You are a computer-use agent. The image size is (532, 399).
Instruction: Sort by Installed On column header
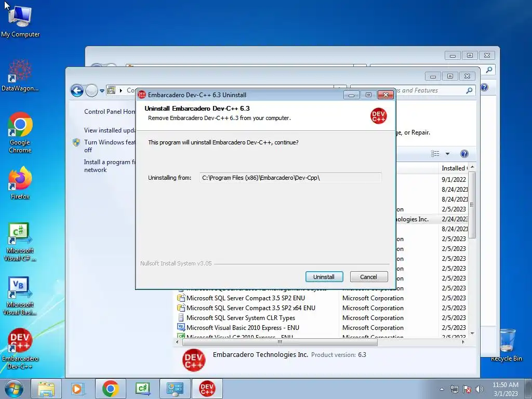pyautogui.click(x=454, y=168)
